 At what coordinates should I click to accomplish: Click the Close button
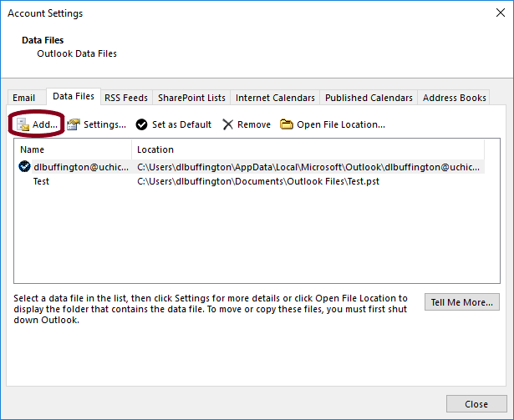coord(476,404)
